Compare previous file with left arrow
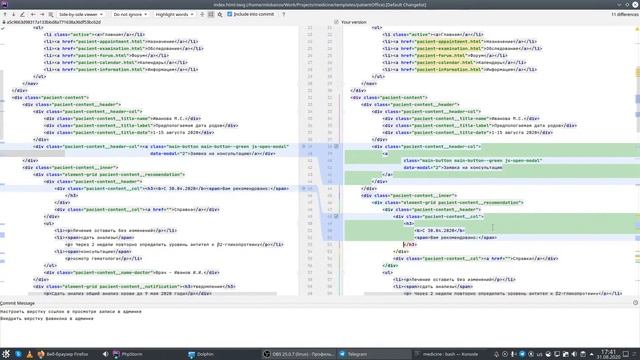The image size is (640, 360). tap(33, 14)
